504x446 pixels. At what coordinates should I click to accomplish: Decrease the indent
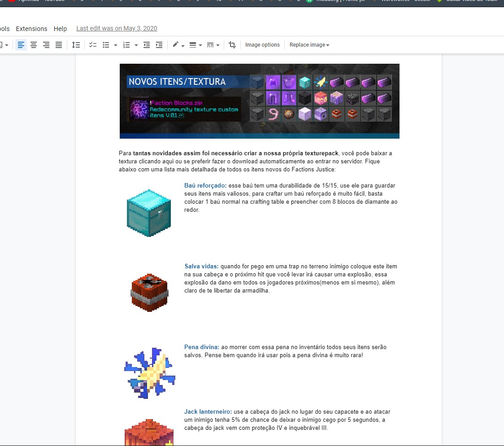(x=147, y=45)
